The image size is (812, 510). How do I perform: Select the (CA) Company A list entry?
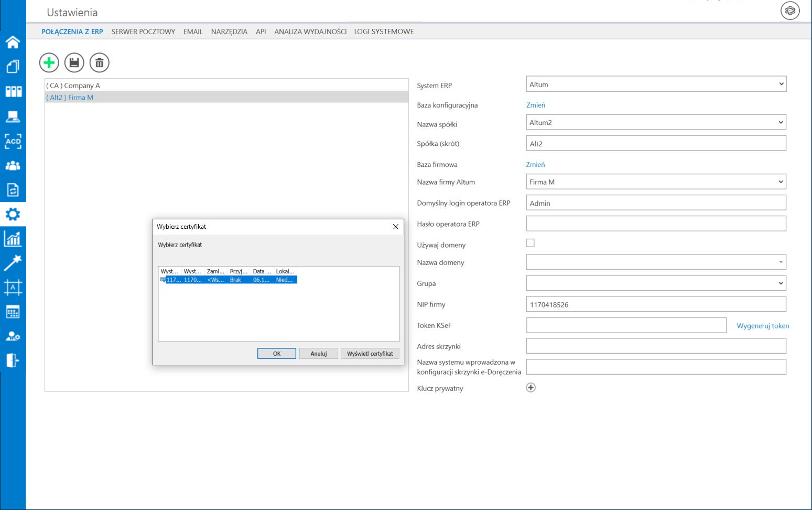point(73,86)
